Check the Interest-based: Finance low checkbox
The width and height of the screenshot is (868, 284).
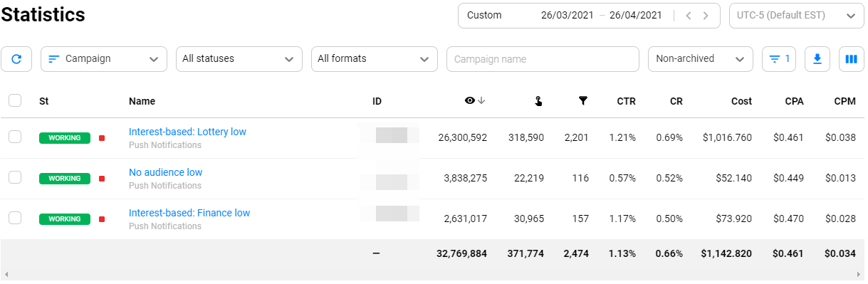pyautogui.click(x=15, y=219)
